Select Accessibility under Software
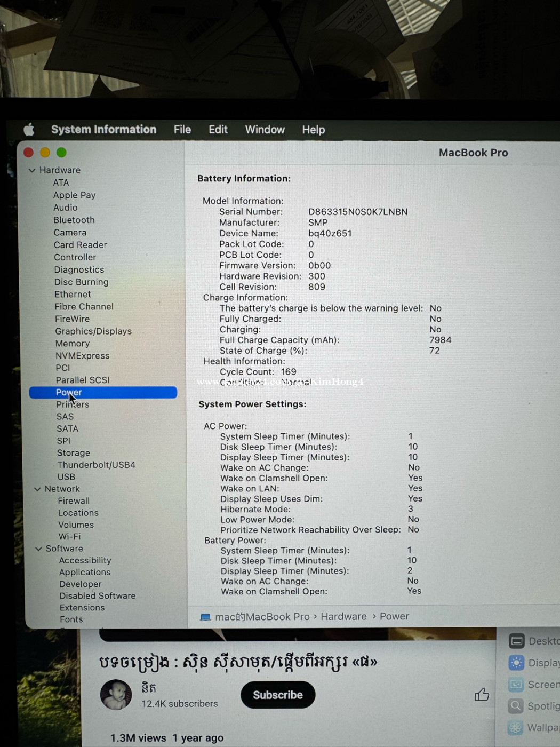The width and height of the screenshot is (560, 747). tap(85, 560)
